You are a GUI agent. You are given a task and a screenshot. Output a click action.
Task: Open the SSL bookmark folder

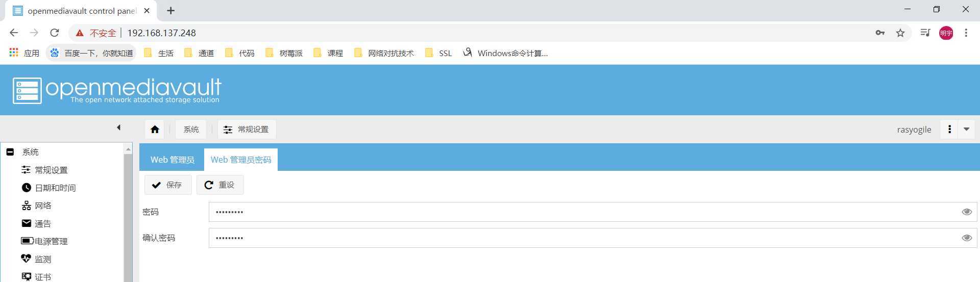point(438,53)
